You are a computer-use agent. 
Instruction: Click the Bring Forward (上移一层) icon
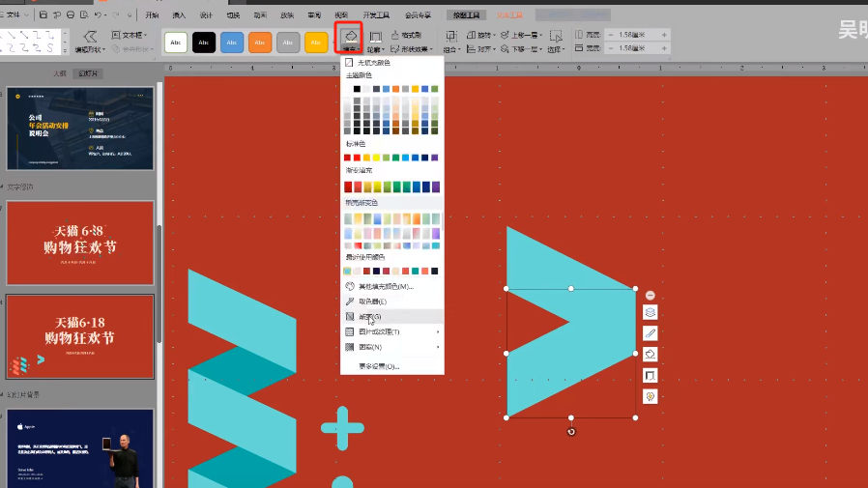coord(505,35)
